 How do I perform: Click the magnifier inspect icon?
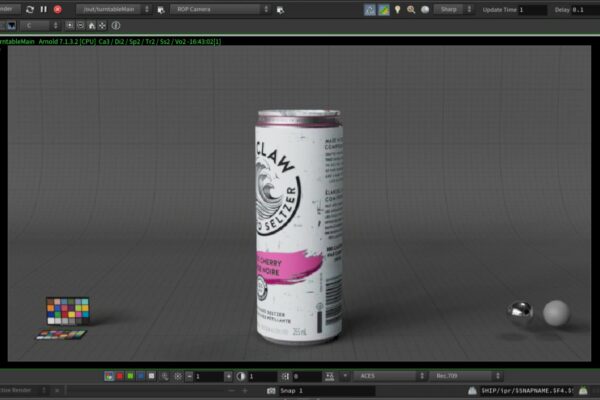(x=411, y=10)
